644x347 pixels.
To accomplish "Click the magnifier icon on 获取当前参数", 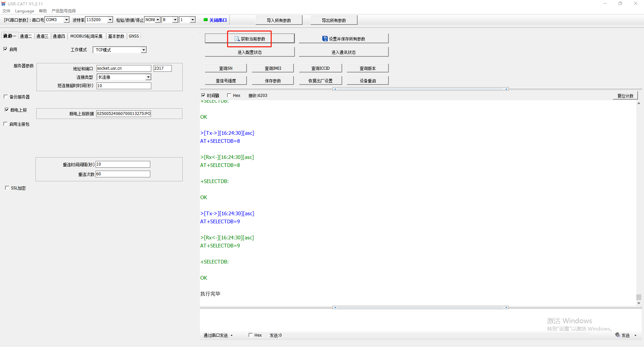I will pos(237,39).
